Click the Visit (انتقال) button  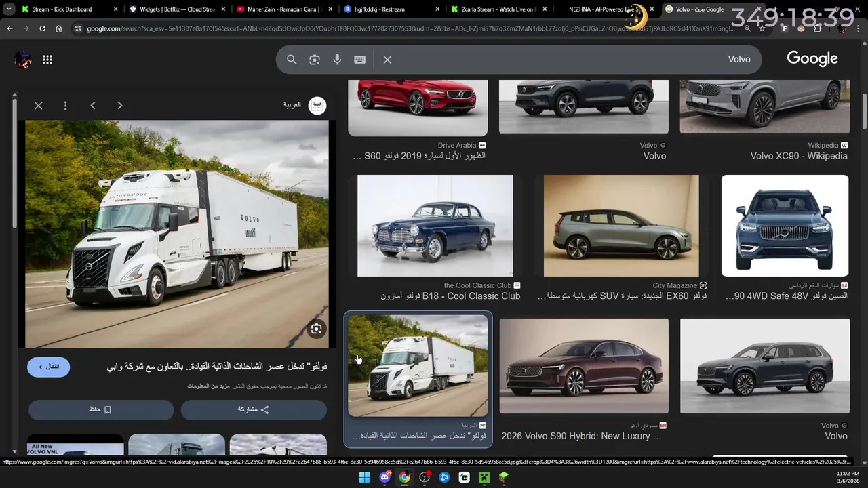pos(49,367)
